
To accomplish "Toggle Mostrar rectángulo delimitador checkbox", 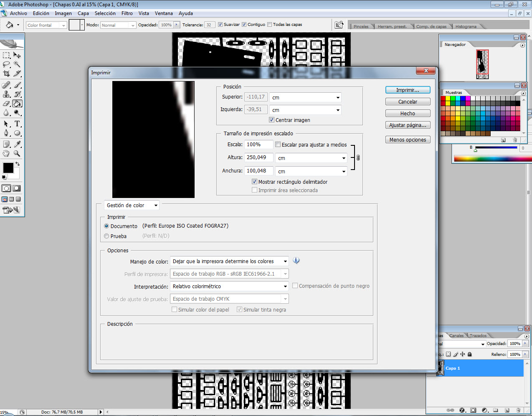I will point(254,182).
